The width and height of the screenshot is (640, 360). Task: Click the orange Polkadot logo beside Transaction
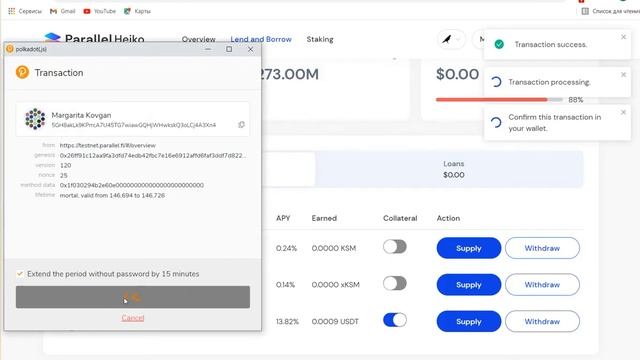click(x=22, y=72)
